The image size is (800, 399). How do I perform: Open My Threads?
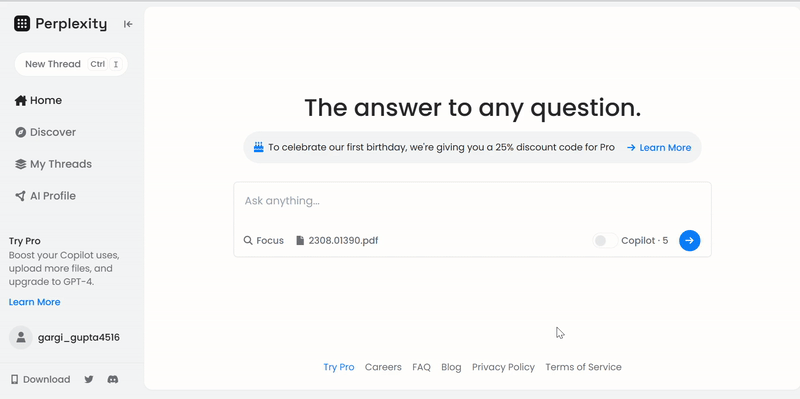click(54, 164)
